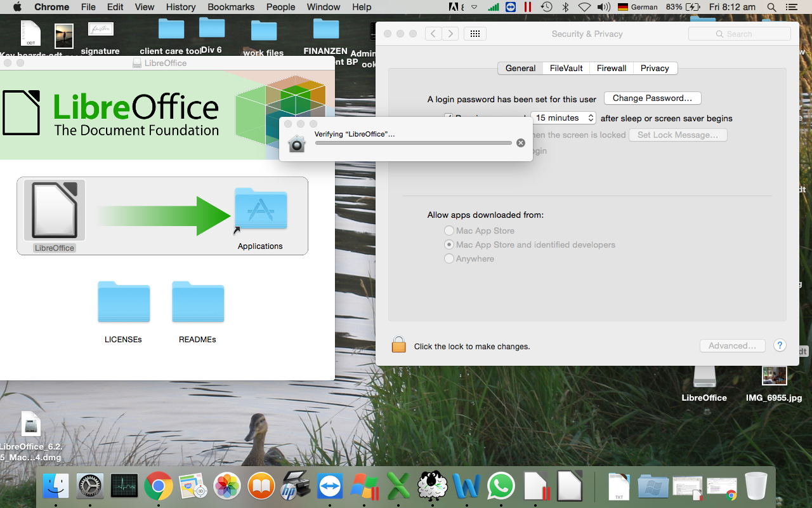This screenshot has width=812, height=508.
Task: Select Mac App Store and identified developers
Action: (449, 244)
